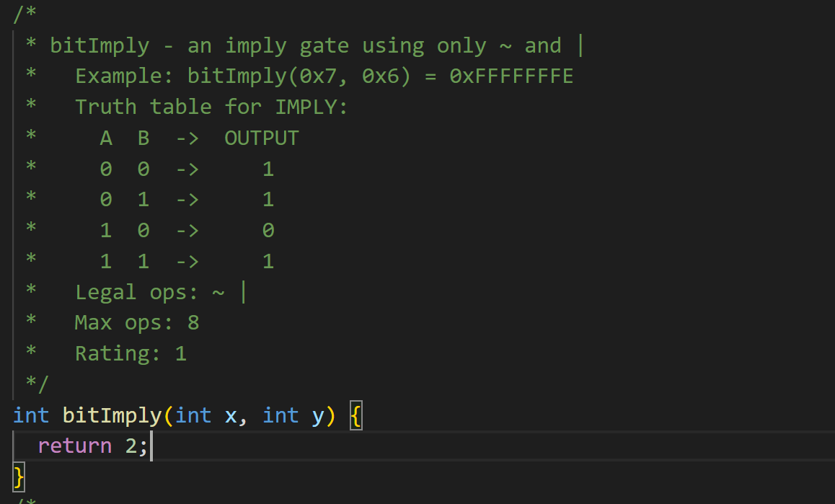Click the opening curly brace after bitImply signature
Image resolution: width=835 pixels, height=504 pixels.
tap(356, 415)
